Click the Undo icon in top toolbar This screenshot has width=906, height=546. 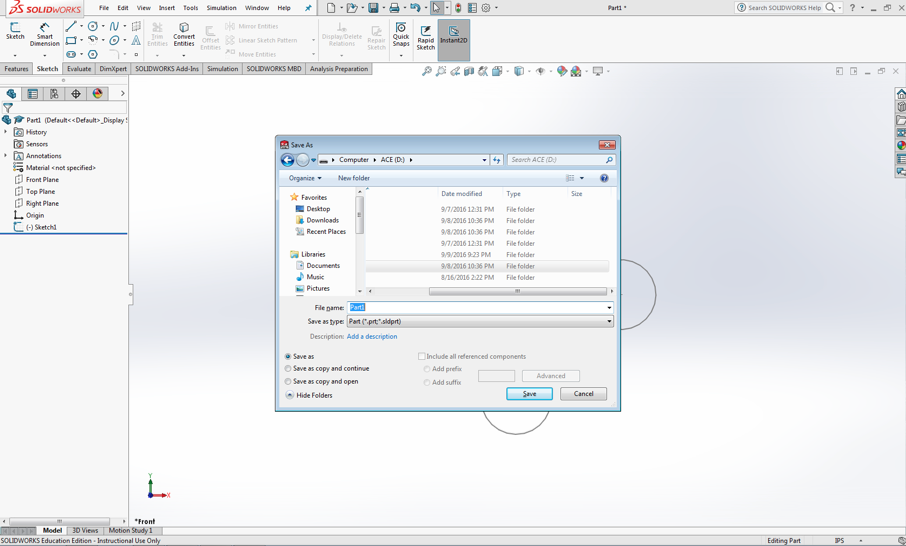415,8
